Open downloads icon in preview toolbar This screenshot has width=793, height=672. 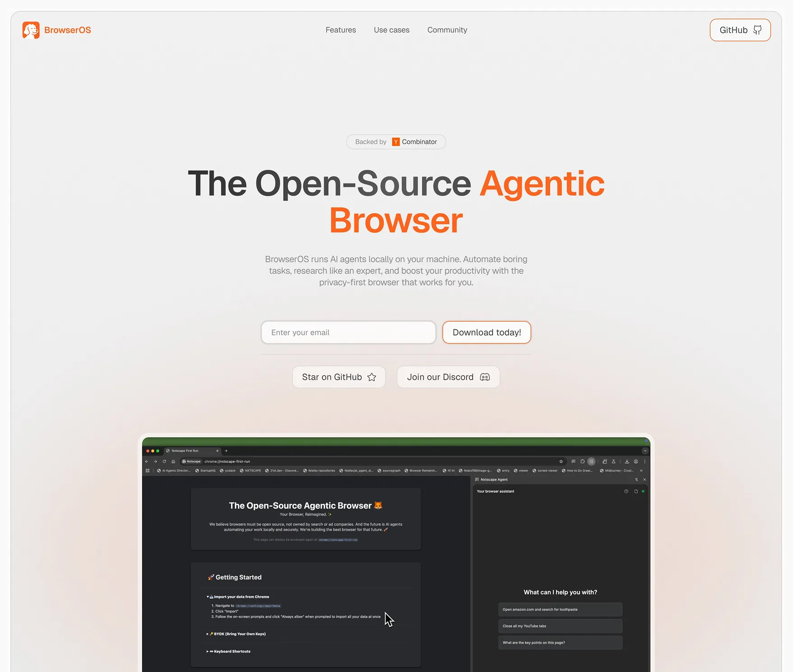pyautogui.click(x=627, y=462)
